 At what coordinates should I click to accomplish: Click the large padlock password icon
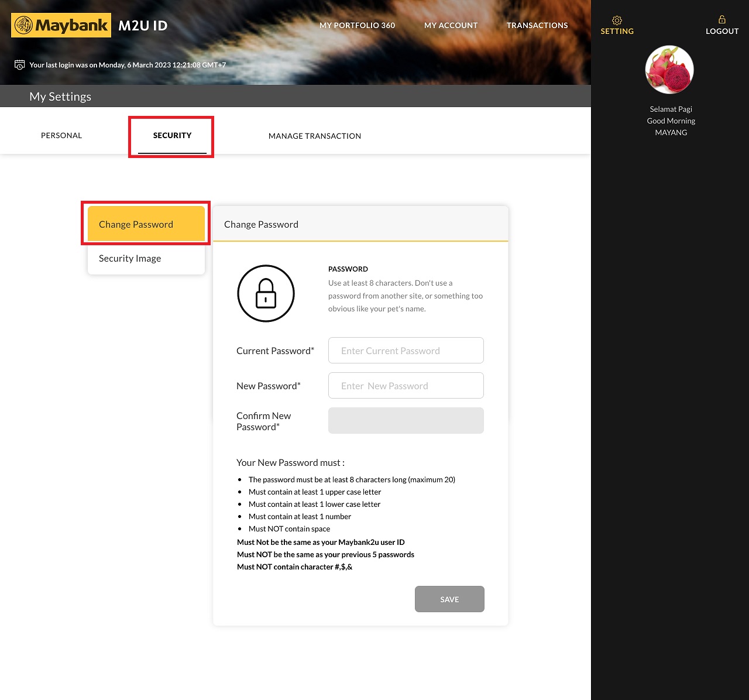(266, 293)
